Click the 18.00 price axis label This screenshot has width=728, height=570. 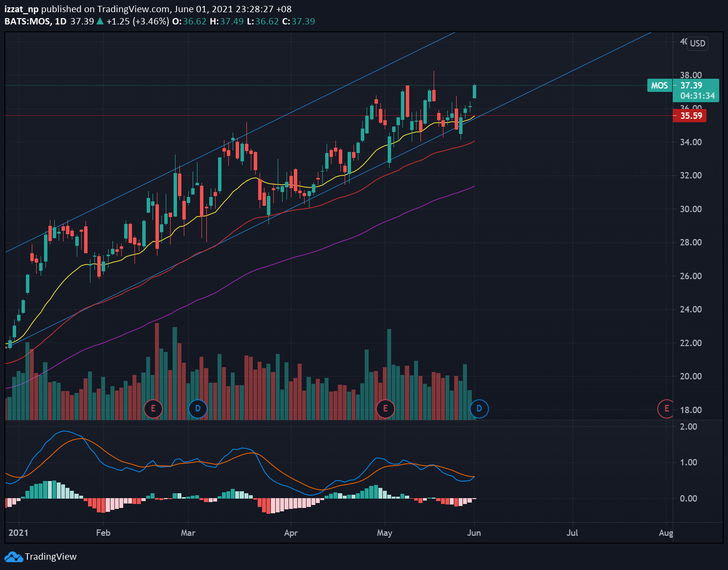click(x=691, y=410)
